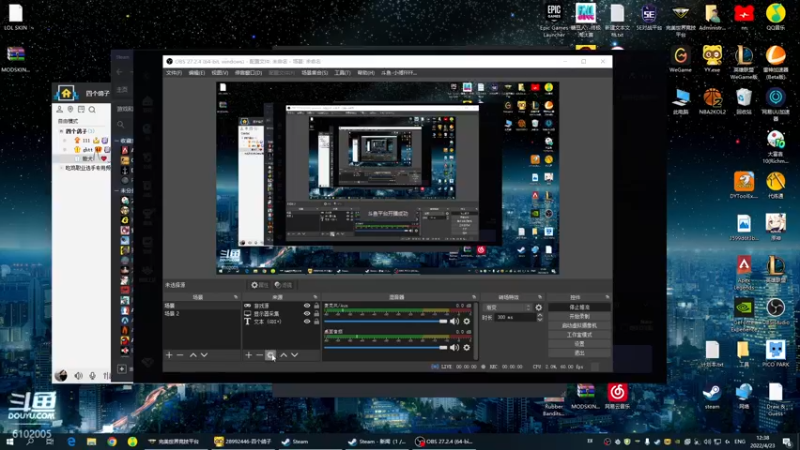Open QQ音乐 desktop icon

click(776, 17)
